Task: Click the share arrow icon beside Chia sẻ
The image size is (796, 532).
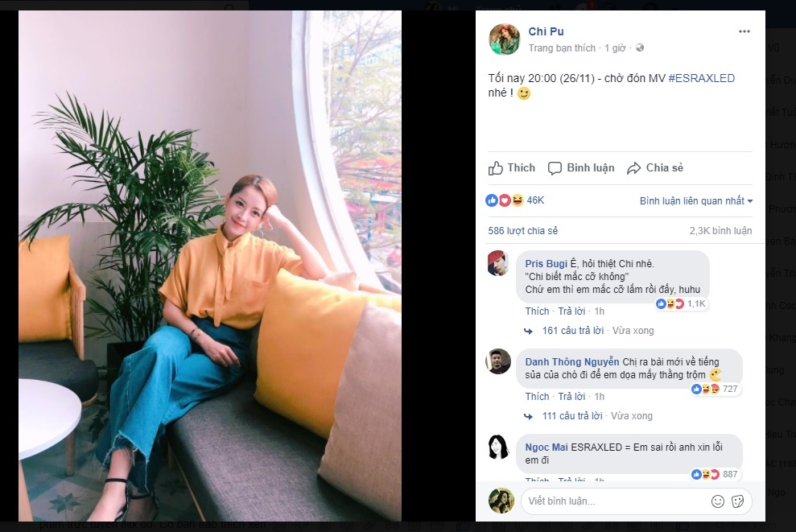Action: click(x=636, y=167)
